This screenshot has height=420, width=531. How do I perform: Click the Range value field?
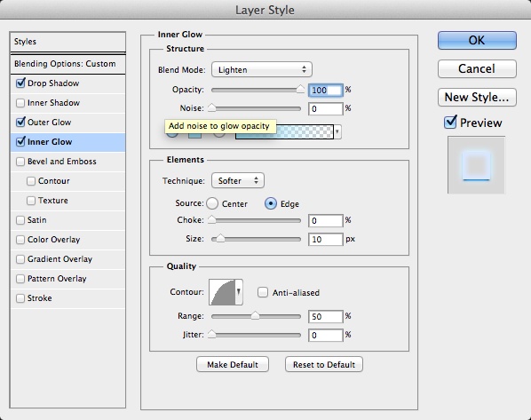(326, 317)
